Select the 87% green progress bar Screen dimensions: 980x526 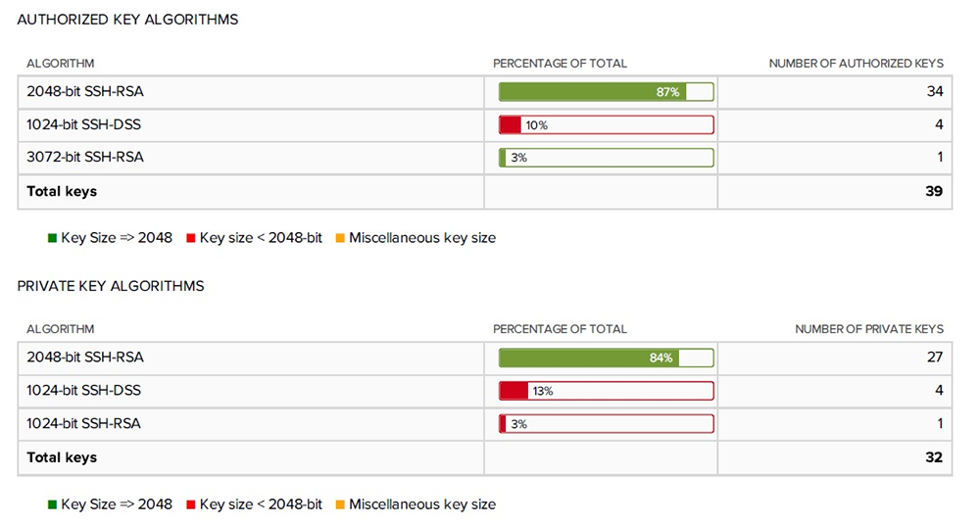click(607, 92)
